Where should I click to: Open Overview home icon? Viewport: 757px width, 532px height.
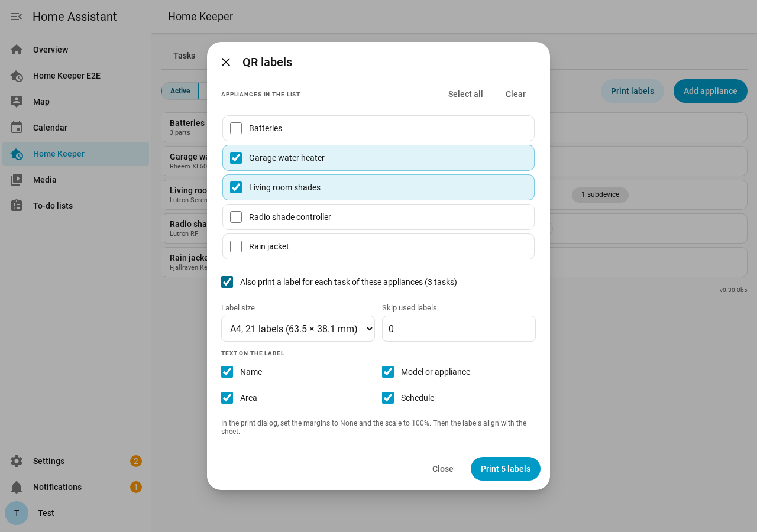(x=17, y=50)
